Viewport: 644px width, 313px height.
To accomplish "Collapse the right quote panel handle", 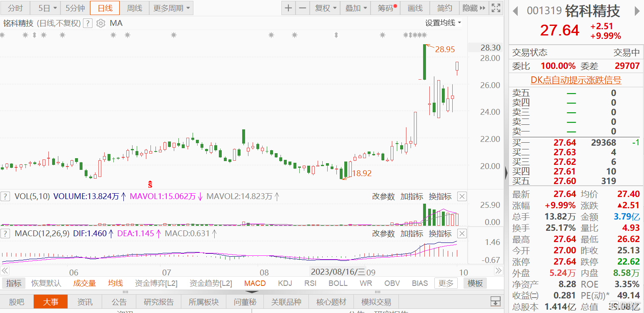I will click(x=506, y=172).
